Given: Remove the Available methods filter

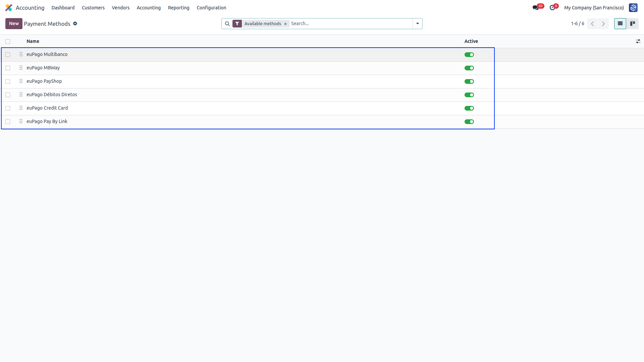Looking at the screenshot, I should (285, 24).
